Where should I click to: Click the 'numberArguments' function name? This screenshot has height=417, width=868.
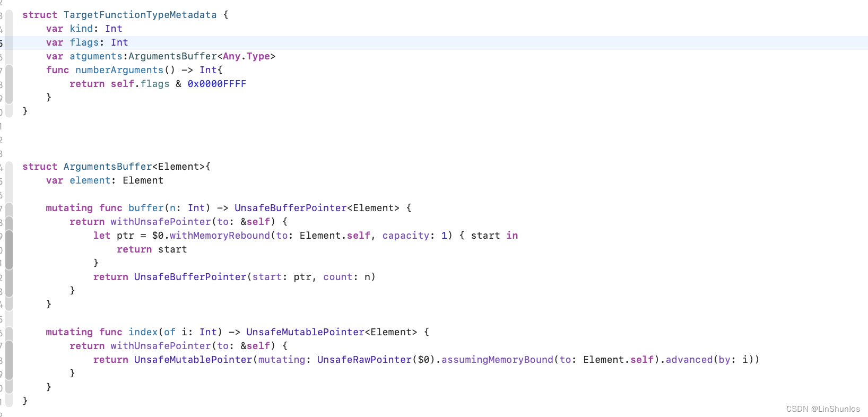119,70
